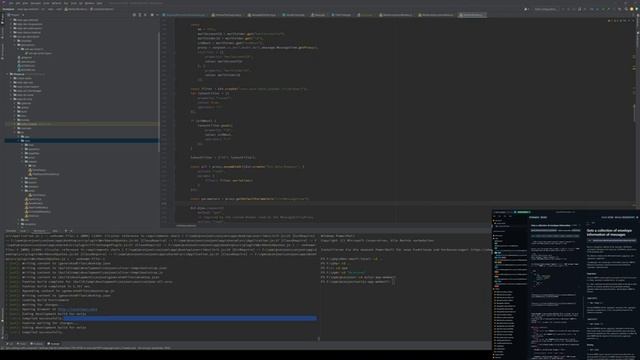Collapse the arrow of the blue-highlighted tree folder
The width and height of the screenshot is (640, 360).
[x=19, y=140]
